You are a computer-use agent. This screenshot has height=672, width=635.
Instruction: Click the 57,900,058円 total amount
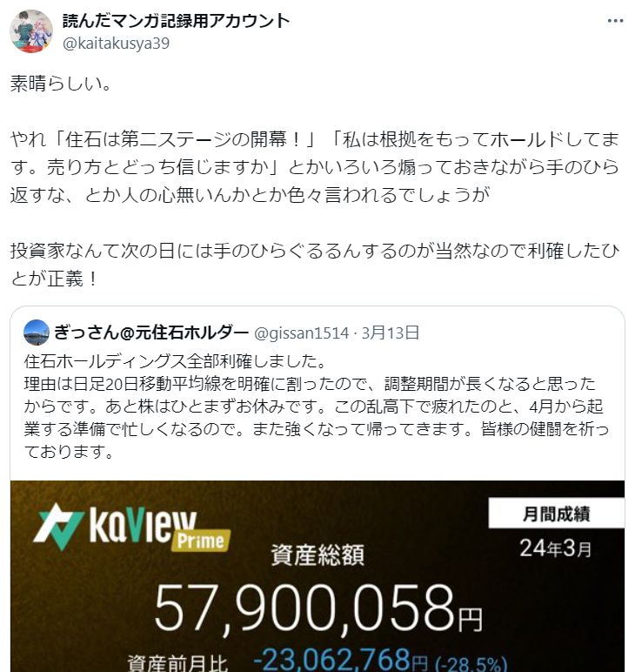click(x=318, y=608)
